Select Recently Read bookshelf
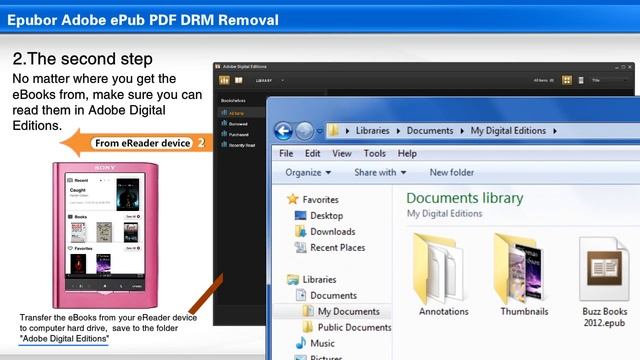Image resolution: width=640 pixels, height=360 pixels. tap(242, 145)
